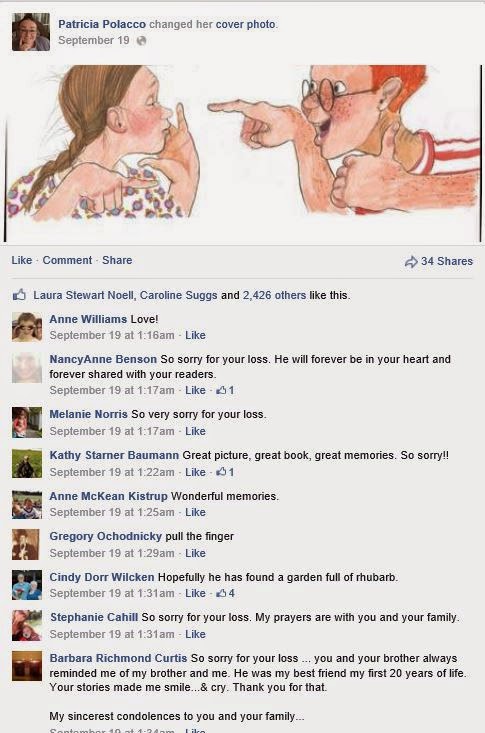Viewport: 485px width, 733px height.
Task: Like the cover photo post
Action: (22, 260)
